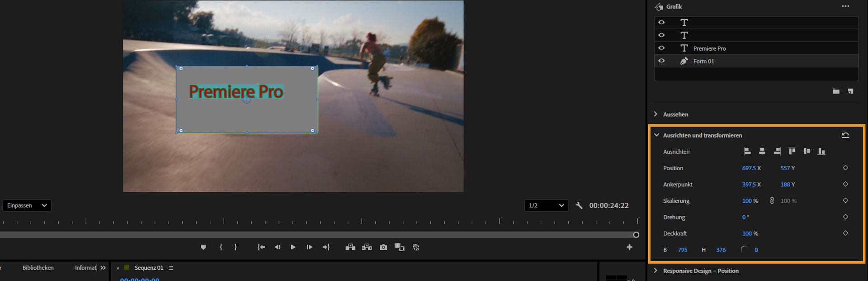Open the button editor plus icon
The width and height of the screenshot is (868, 281).
(629, 247)
